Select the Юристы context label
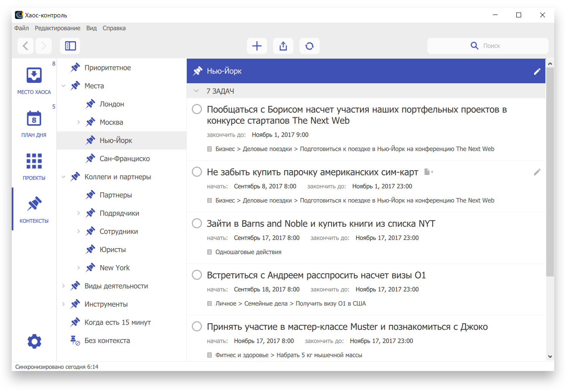566x392 pixels. (x=113, y=249)
